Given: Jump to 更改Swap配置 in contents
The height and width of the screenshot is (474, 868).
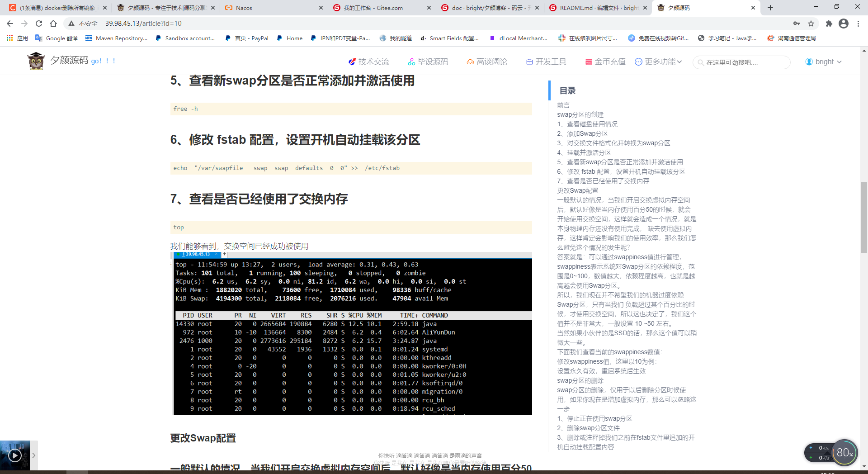Looking at the screenshot, I should click(577, 190).
